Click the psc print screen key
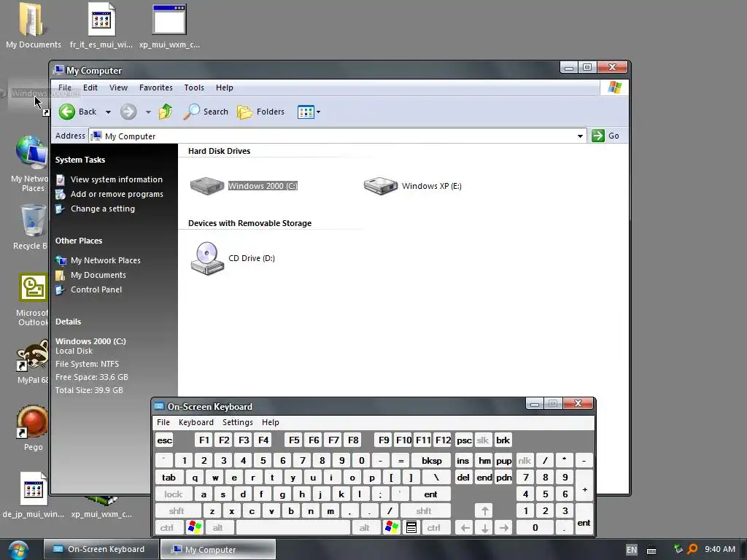 (464, 440)
